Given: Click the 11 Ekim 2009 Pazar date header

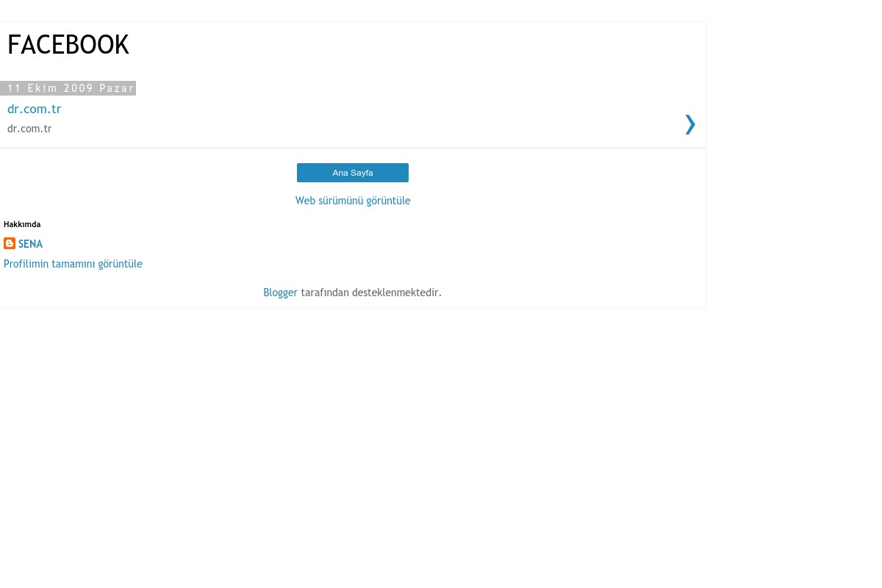Looking at the screenshot, I should [x=68, y=88].
